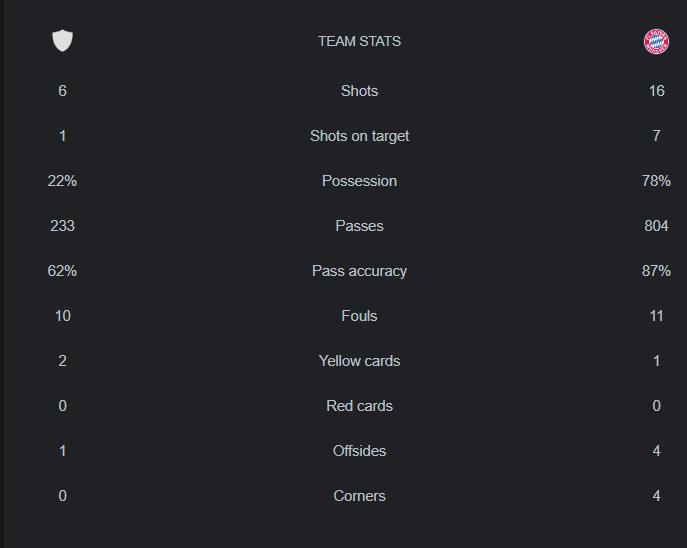
Task: Click the Shots on target label
Action: click(359, 136)
